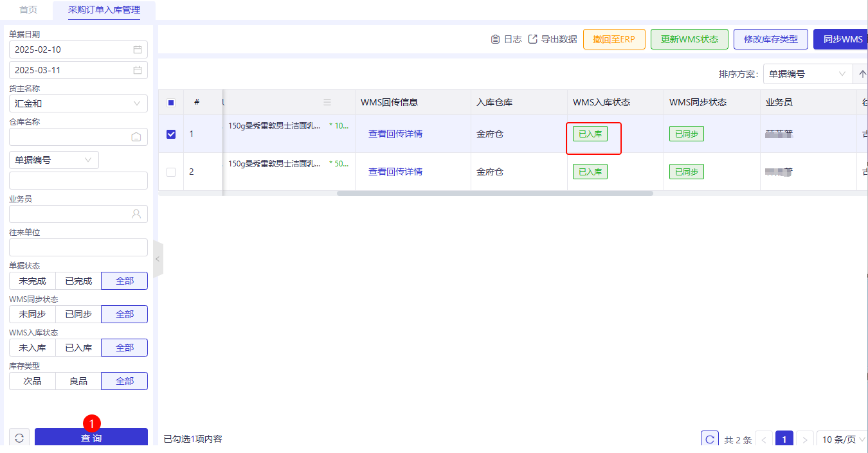Check the row 2 checkbox
868x453 pixels.
tap(171, 172)
